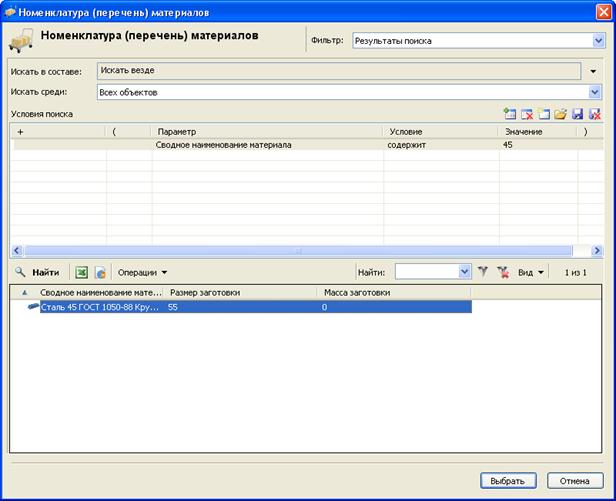Apply the quick filter funnel icon

click(x=483, y=271)
